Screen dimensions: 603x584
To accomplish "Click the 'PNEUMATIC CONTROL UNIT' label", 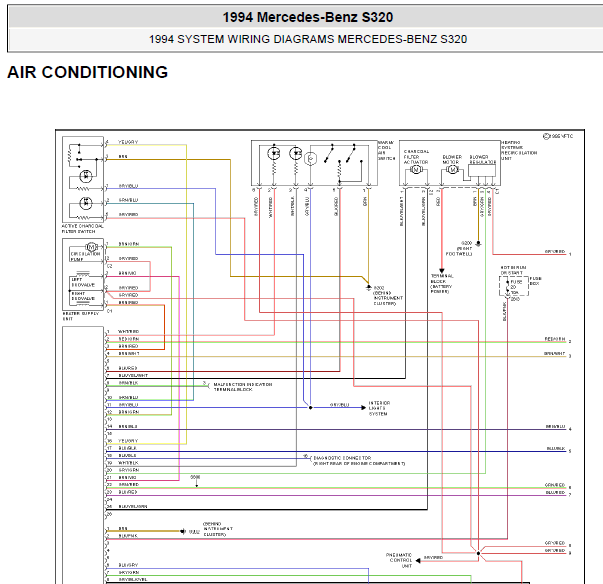I will (399, 561).
